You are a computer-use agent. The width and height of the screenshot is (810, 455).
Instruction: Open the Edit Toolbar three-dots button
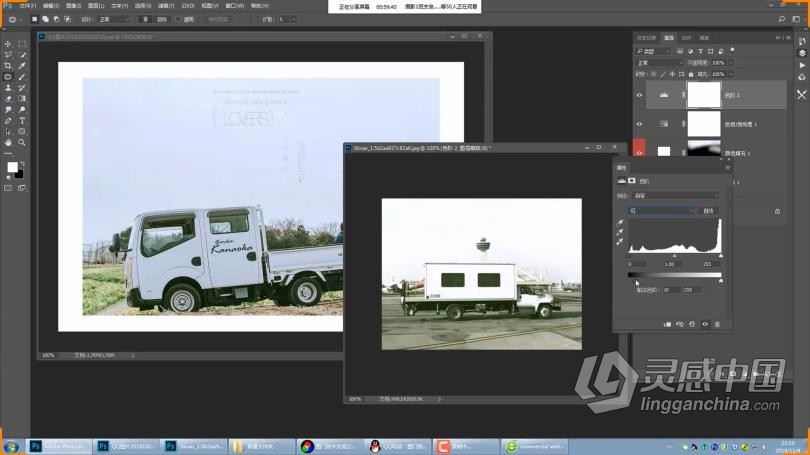point(8,153)
